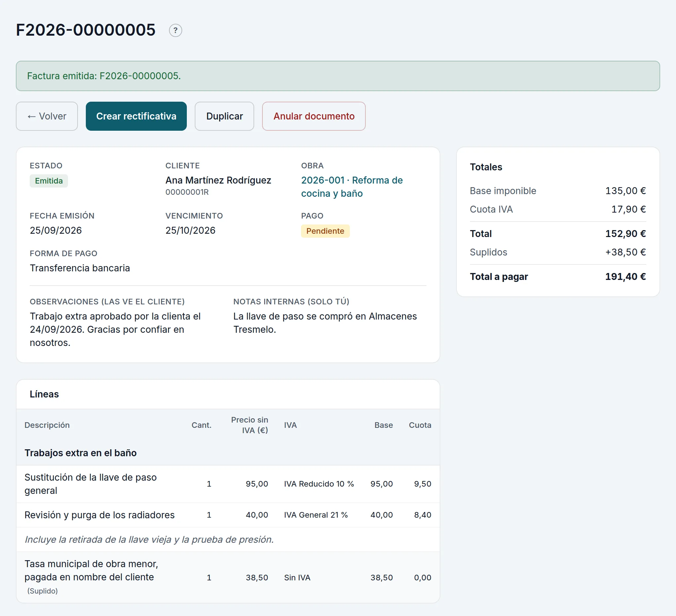This screenshot has width=676, height=616.
Task: Click the Emitida status badge
Action: [49, 181]
